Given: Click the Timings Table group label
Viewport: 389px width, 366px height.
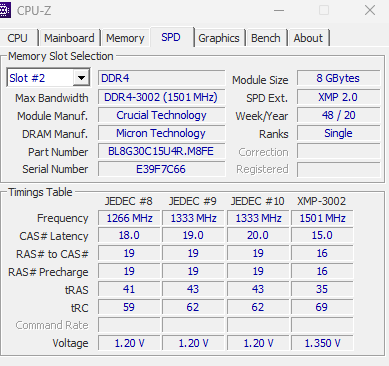Looking at the screenshot, I should (40, 192).
